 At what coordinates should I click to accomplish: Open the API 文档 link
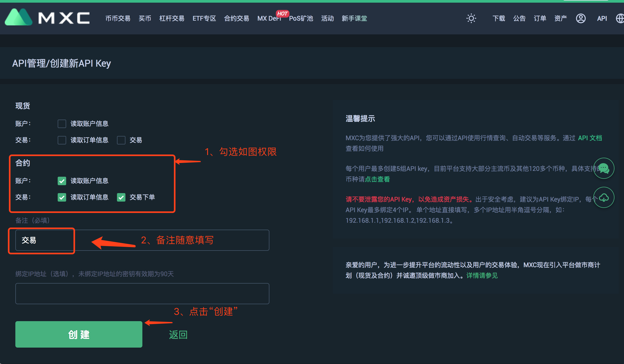(590, 138)
